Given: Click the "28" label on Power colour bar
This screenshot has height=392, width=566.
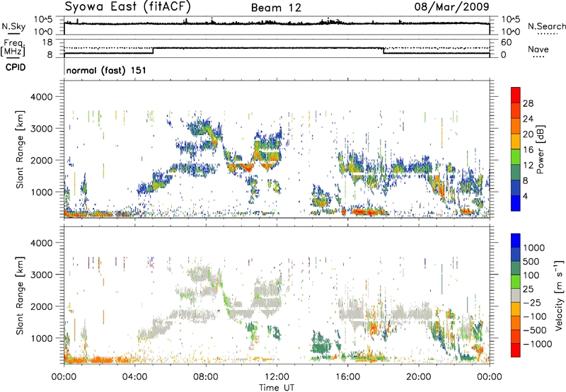Looking at the screenshot, I should pyautogui.click(x=528, y=103).
